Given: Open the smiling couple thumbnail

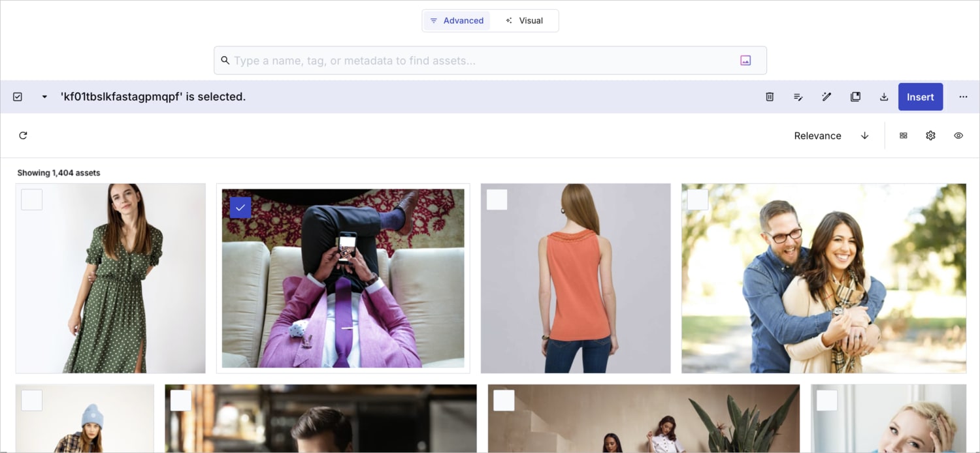Looking at the screenshot, I should (824, 279).
